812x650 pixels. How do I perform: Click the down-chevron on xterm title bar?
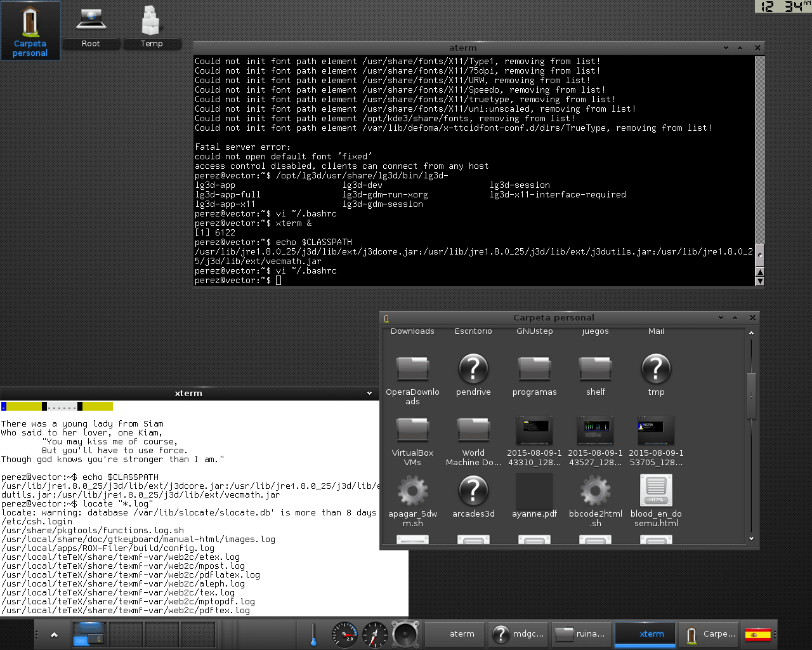pyautogui.click(x=369, y=394)
